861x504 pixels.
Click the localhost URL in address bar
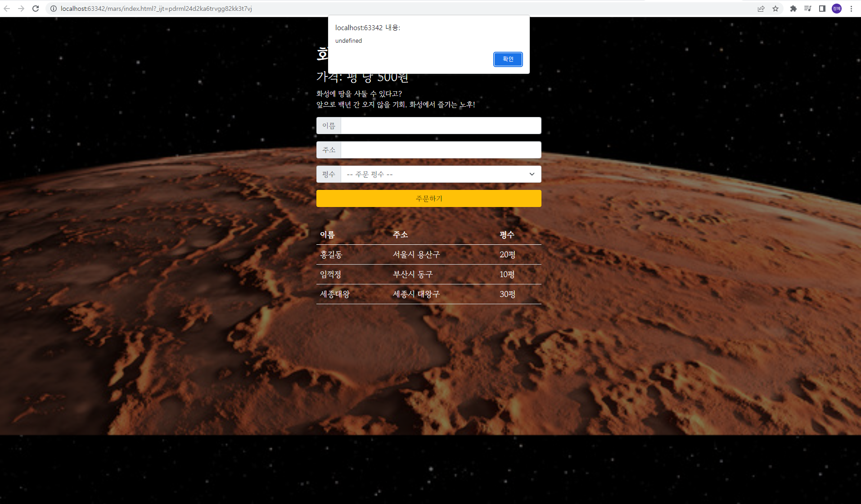[156, 9]
